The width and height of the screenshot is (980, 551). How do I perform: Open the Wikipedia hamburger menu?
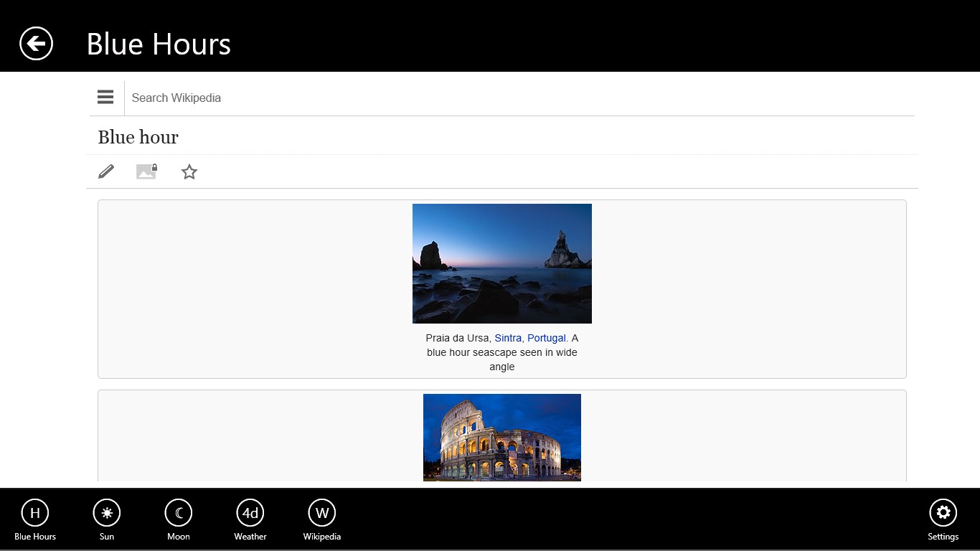[x=105, y=98]
